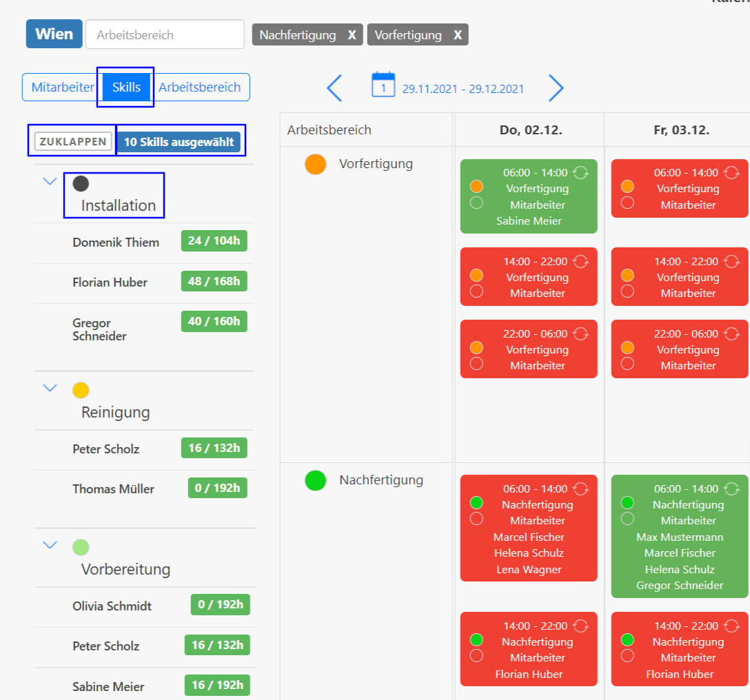The width and height of the screenshot is (750, 700).
Task: Collapse the Vorbereitung skill group
Action: point(50,545)
